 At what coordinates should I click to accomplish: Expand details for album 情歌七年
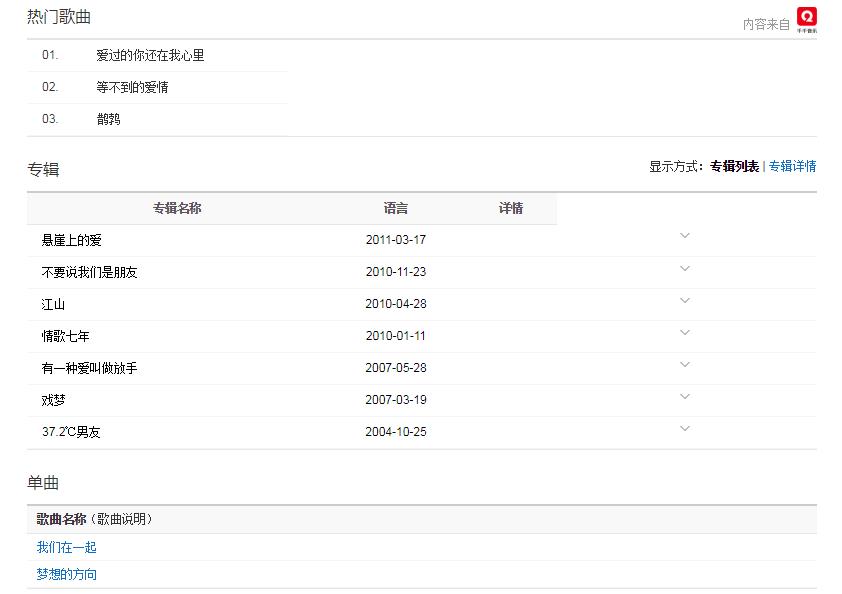[x=685, y=332]
